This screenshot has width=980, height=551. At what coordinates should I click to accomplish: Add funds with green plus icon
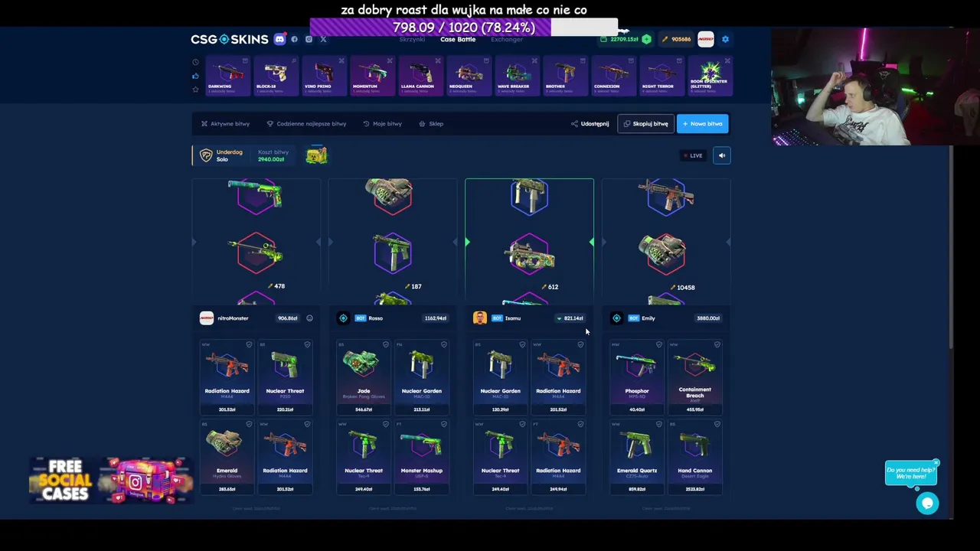tap(646, 39)
